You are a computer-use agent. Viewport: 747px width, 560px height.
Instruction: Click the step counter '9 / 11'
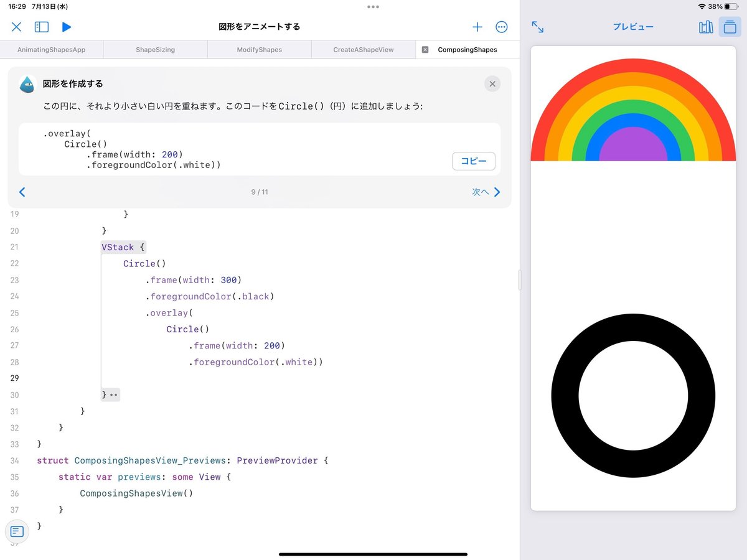coord(260,192)
